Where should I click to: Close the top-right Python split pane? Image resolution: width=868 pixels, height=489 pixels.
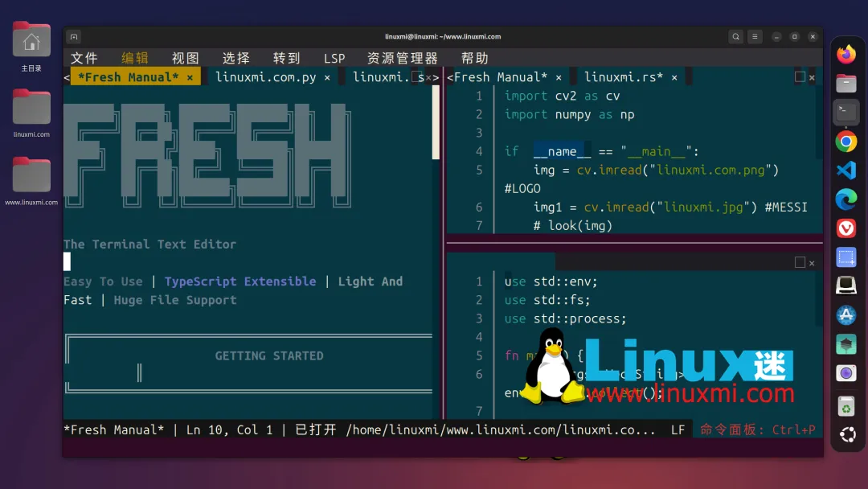coord(812,77)
